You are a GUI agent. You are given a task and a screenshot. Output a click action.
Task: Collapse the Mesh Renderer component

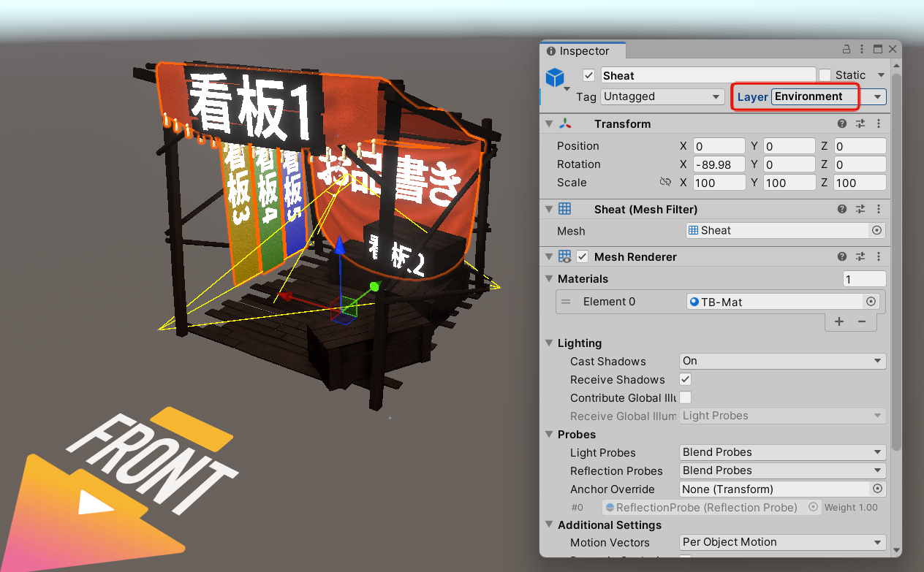(549, 257)
